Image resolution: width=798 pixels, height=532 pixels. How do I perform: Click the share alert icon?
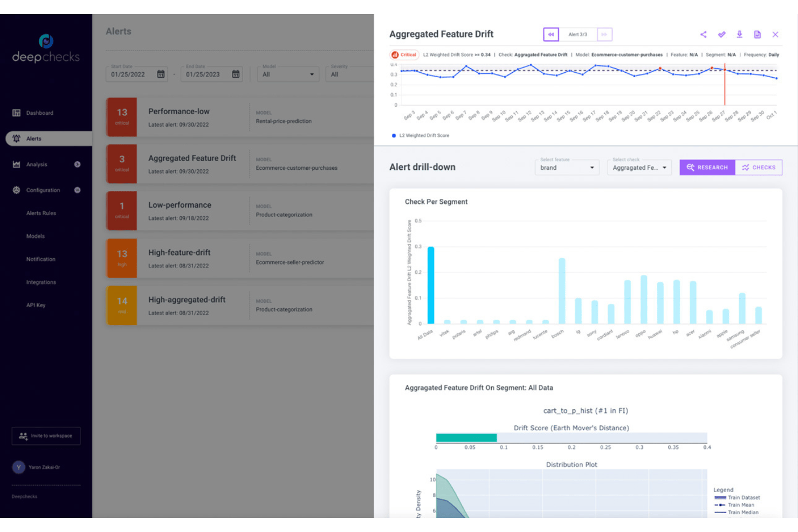(704, 34)
